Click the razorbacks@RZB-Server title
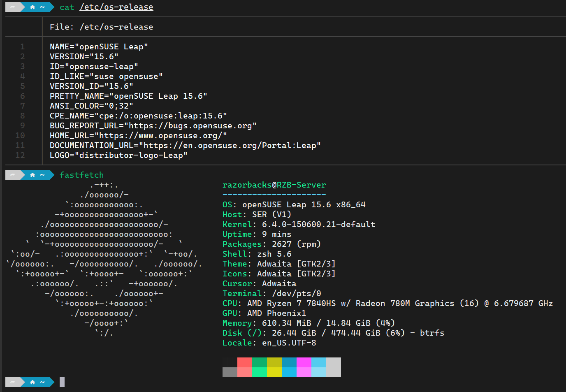This screenshot has height=392, width=566. (x=274, y=185)
